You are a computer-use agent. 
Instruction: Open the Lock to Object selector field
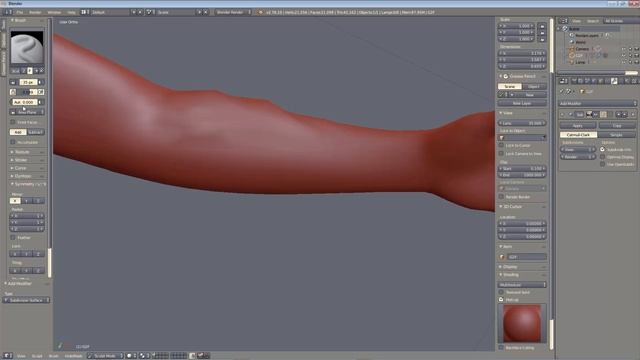click(x=522, y=138)
